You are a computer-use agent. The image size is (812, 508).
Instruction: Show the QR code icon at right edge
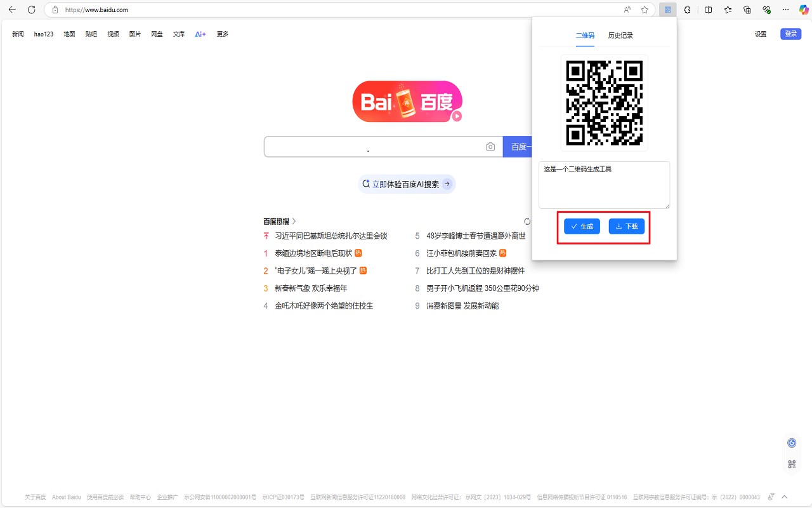[x=792, y=464]
